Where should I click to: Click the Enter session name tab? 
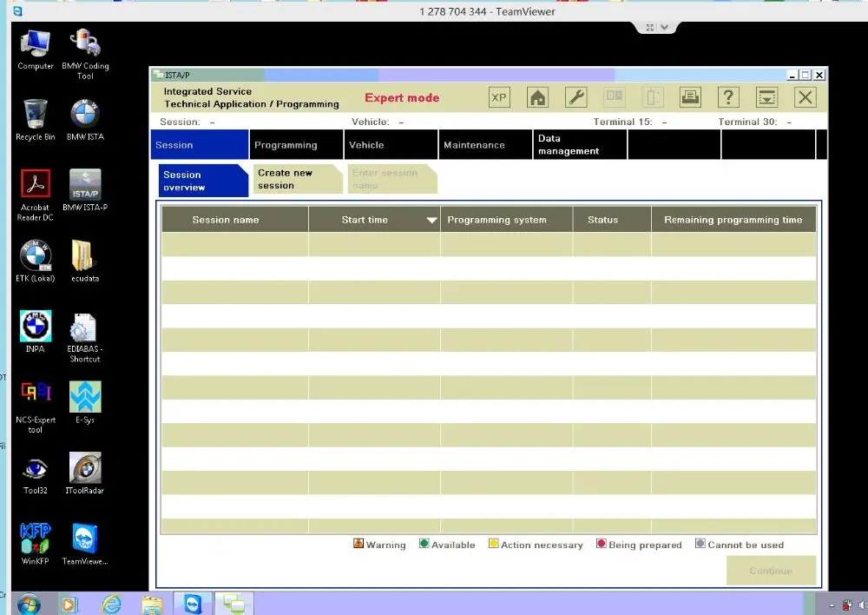point(392,179)
